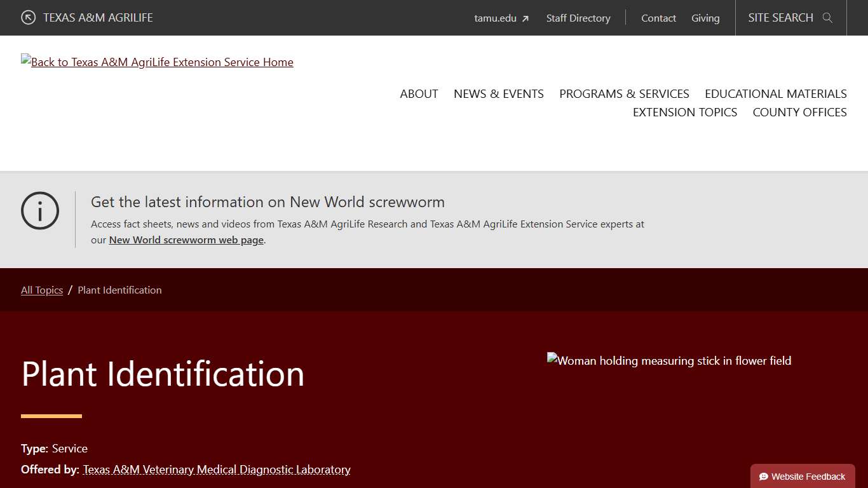Click the speech bubble on Website Feedback
This screenshot has height=488, width=868.
click(763, 476)
